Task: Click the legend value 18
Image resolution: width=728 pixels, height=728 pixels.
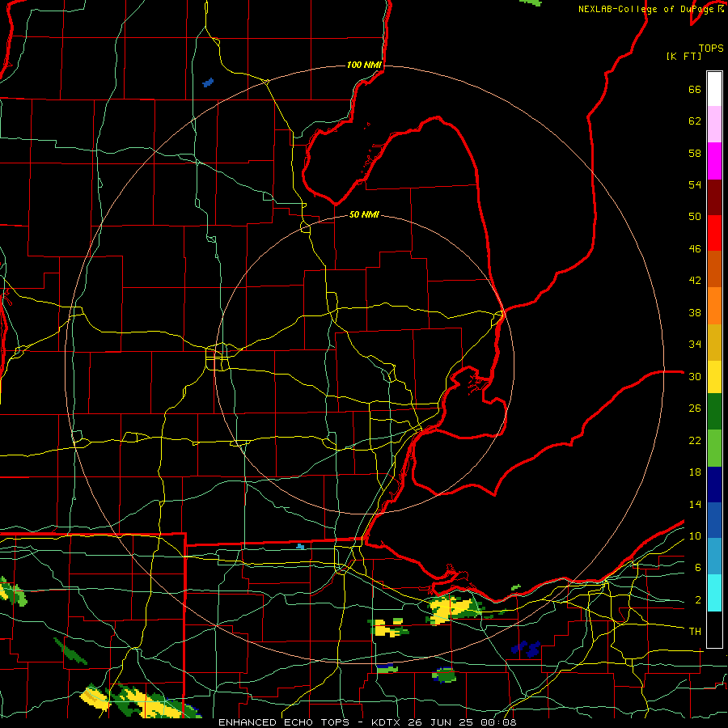Action: [x=695, y=472]
